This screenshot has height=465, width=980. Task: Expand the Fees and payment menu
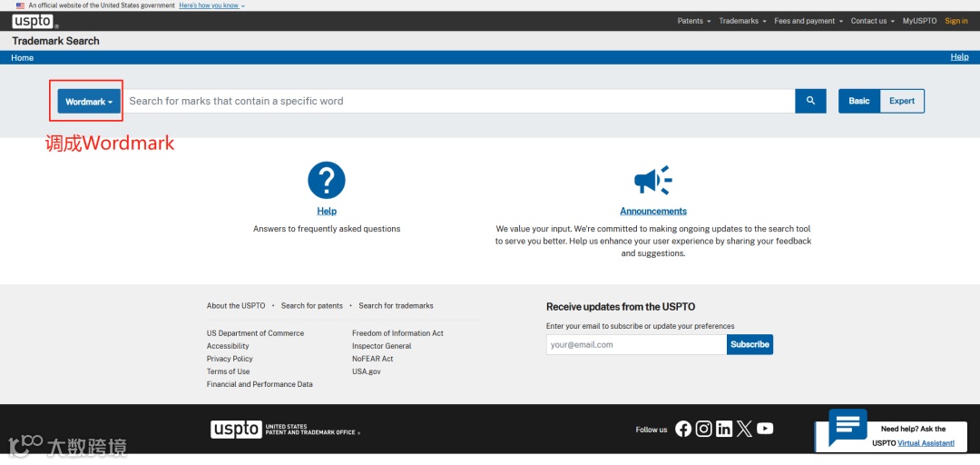[x=808, y=21]
